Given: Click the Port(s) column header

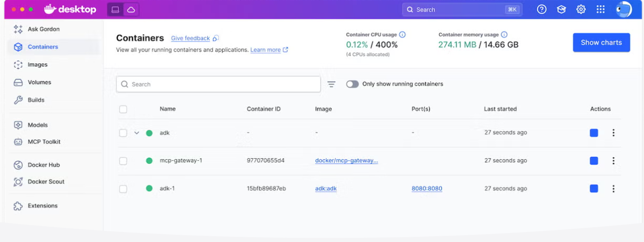Looking at the screenshot, I should 421,109.
